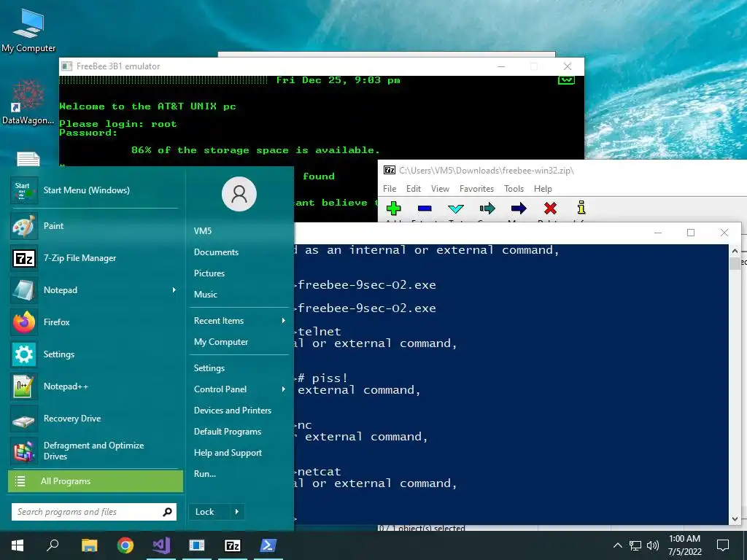The width and height of the screenshot is (747, 560).
Task: Open 7-Zip Help menu
Action: tap(543, 189)
